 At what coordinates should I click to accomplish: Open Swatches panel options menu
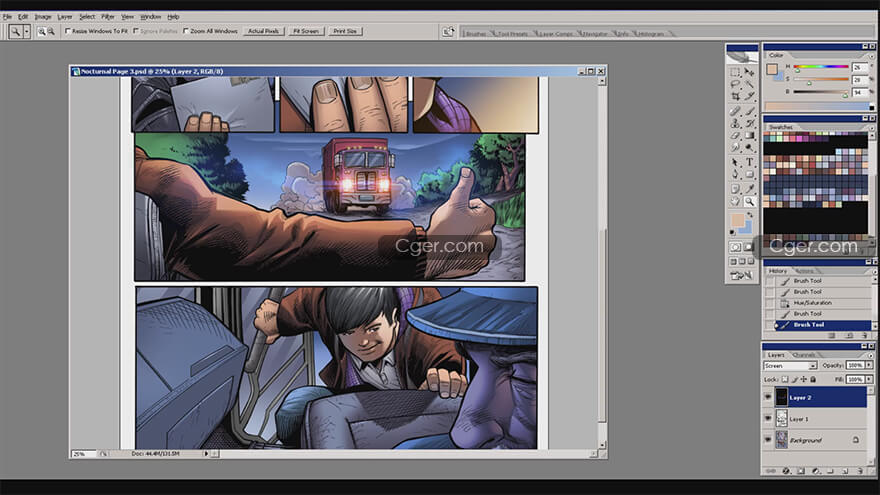tap(872, 128)
